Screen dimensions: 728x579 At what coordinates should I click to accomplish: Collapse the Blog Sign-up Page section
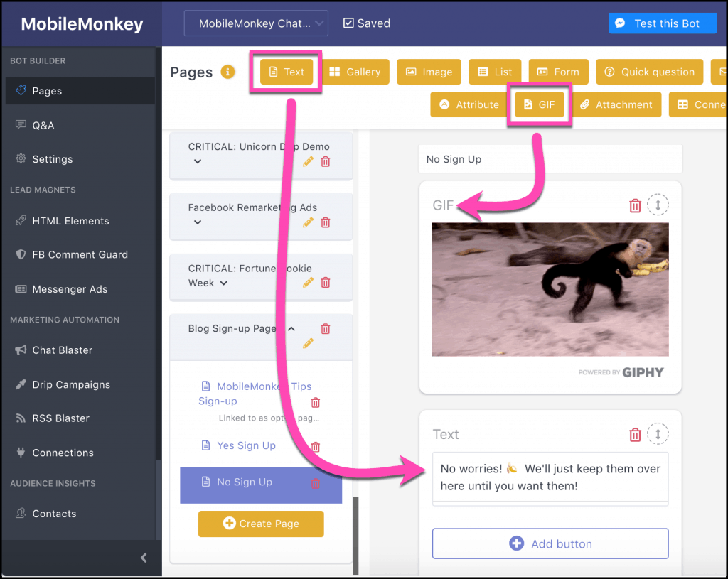[x=291, y=329]
